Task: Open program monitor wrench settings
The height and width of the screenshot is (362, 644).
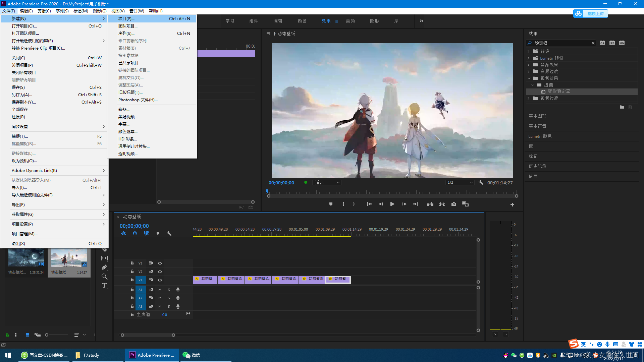Action: tap(481, 183)
